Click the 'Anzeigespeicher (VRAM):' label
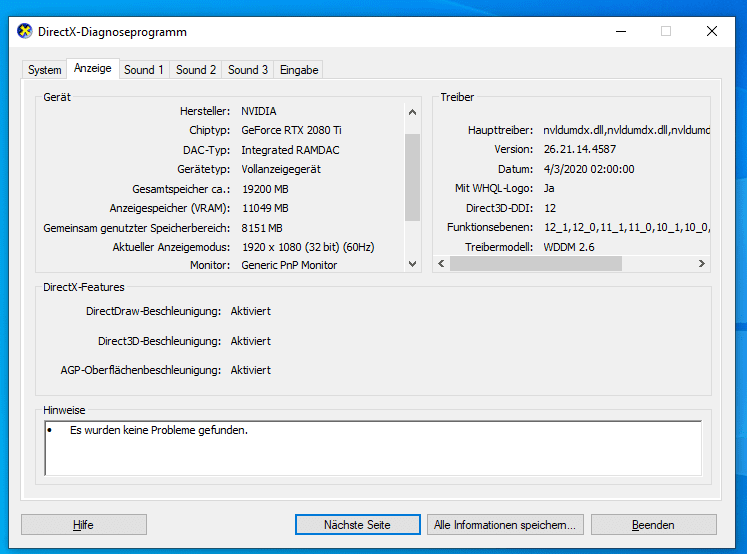Image resolution: width=747 pixels, height=554 pixels. coord(170,208)
